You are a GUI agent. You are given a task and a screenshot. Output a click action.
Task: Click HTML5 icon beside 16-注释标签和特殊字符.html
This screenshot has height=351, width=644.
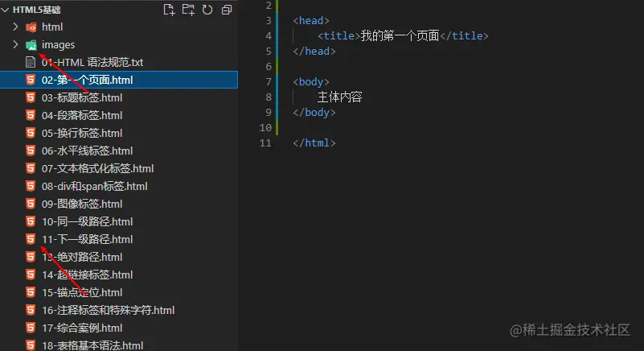pos(31,310)
